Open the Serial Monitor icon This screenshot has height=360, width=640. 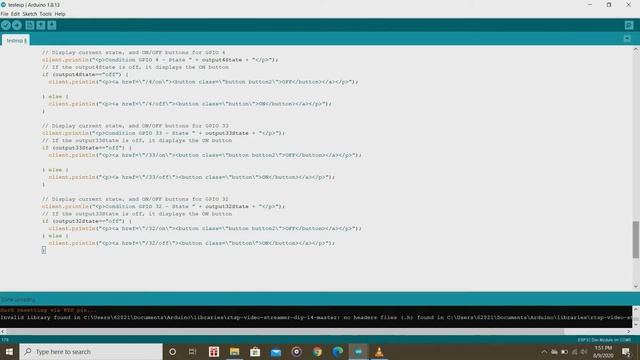pyautogui.click(x=629, y=25)
